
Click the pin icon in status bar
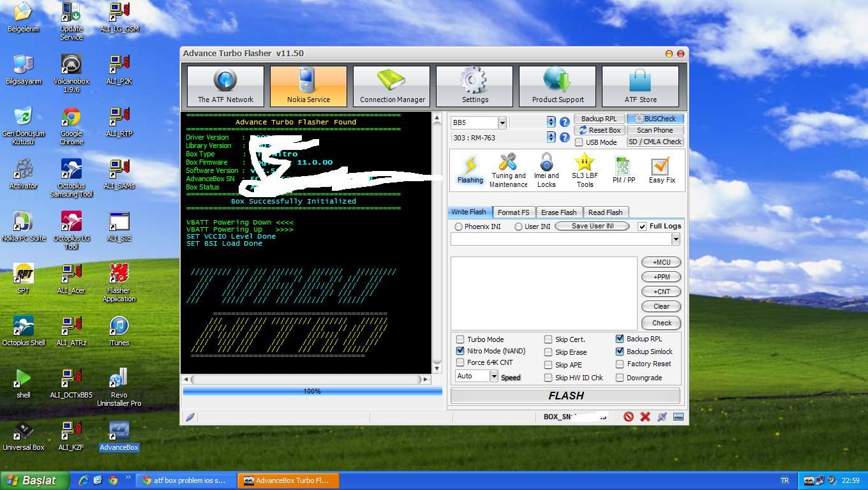coord(662,417)
